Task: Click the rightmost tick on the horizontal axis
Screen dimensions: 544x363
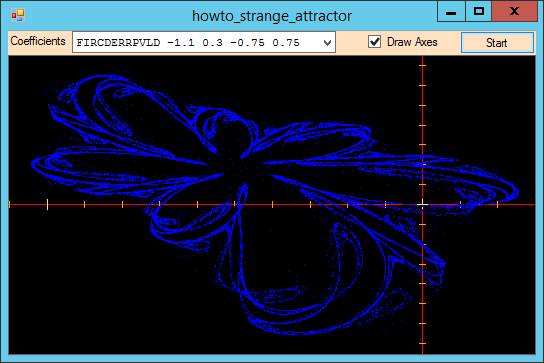Action: pyautogui.click(x=497, y=204)
